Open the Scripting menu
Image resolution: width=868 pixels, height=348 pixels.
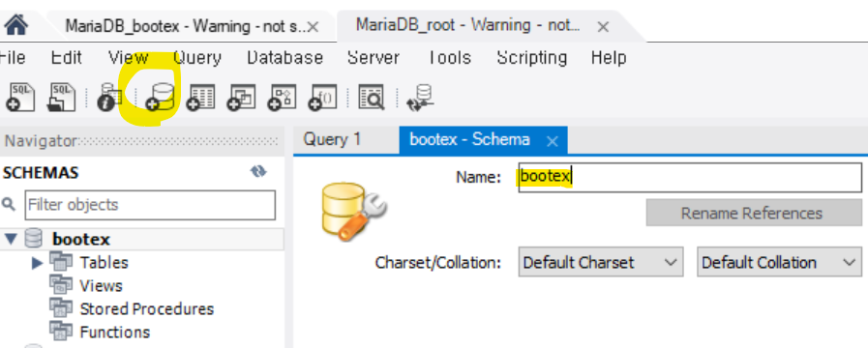pos(532,58)
